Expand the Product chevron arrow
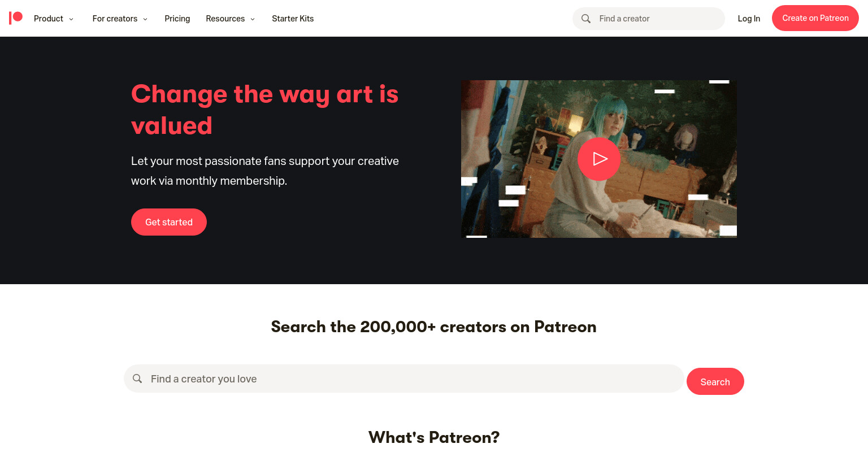 click(x=71, y=19)
